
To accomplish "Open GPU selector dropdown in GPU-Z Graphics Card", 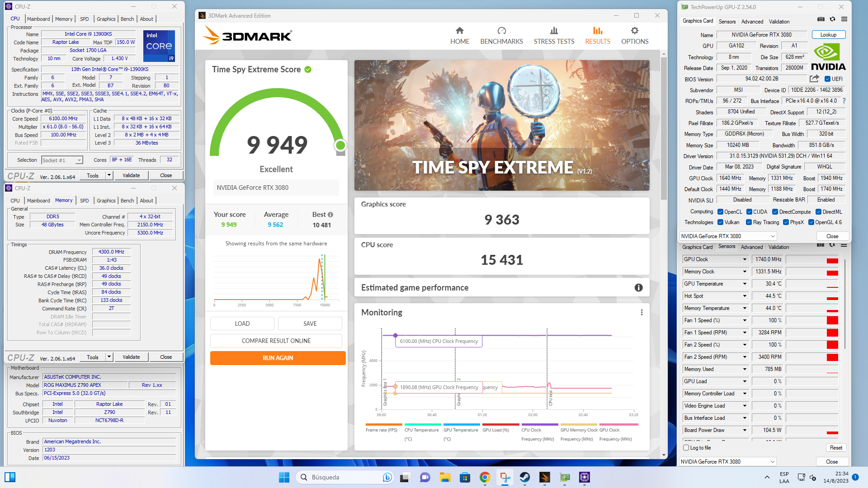I will click(773, 236).
